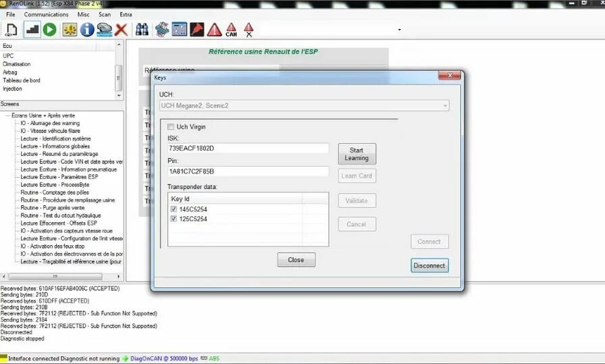Select Routine - Comptage des pôles

55,192
